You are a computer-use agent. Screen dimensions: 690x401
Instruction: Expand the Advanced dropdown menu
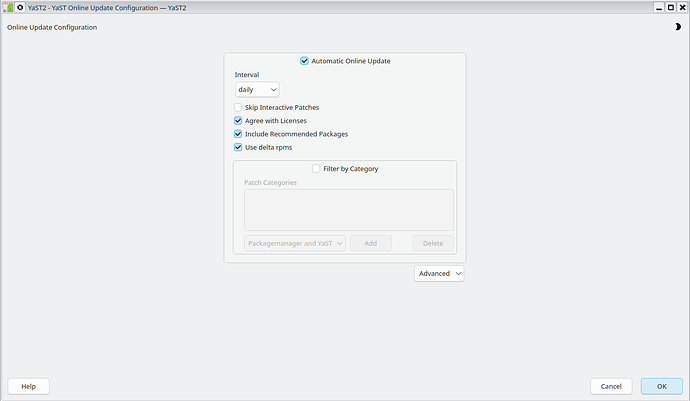coord(439,273)
